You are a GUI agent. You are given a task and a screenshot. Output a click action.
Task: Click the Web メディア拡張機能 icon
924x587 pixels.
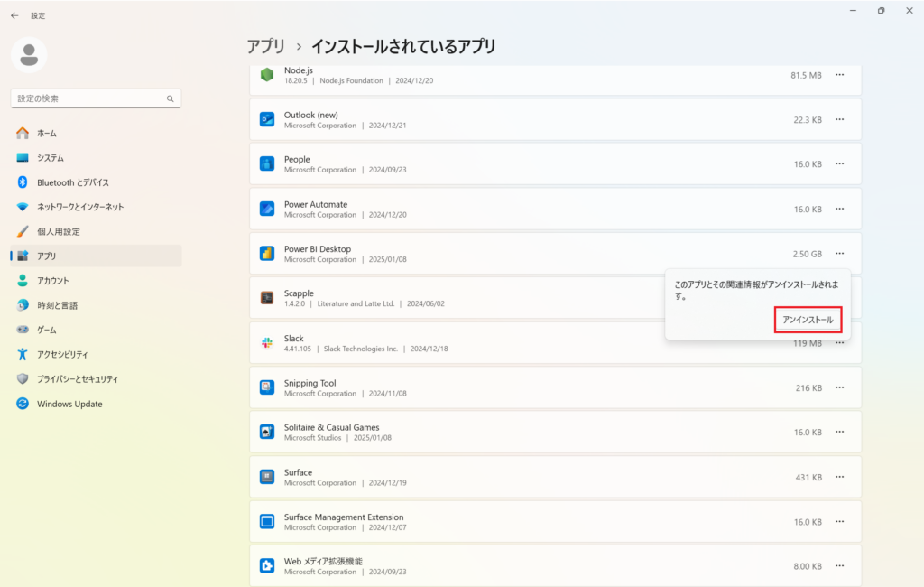pyautogui.click(x=267, y=565)
